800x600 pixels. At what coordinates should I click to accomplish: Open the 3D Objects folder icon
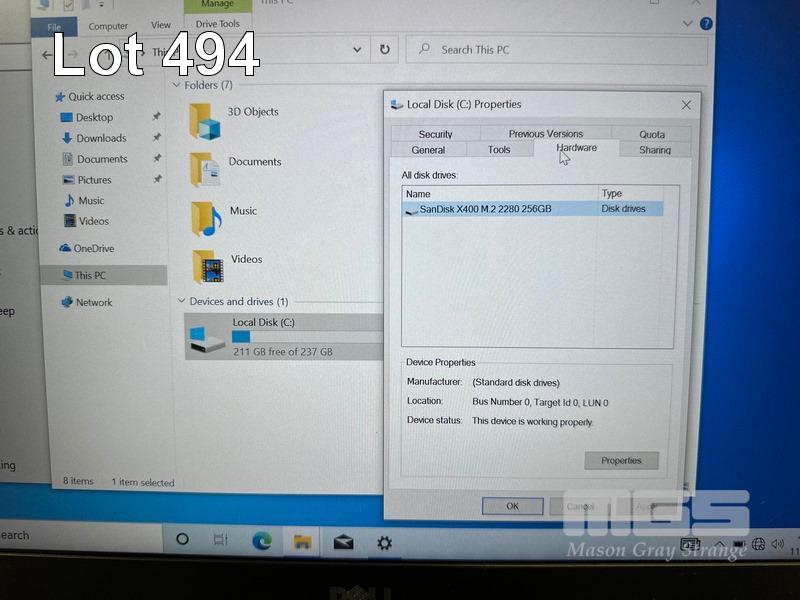coord(205,120)
